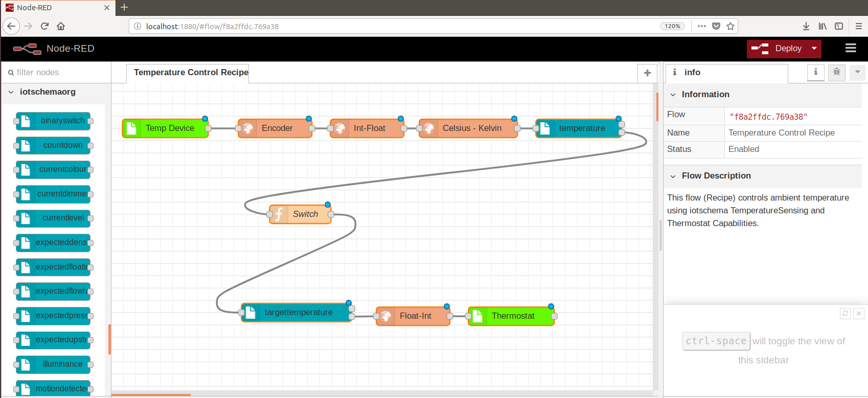Click the input port of Thermostat node
868x398 pixels.
[x=468, y=316]
